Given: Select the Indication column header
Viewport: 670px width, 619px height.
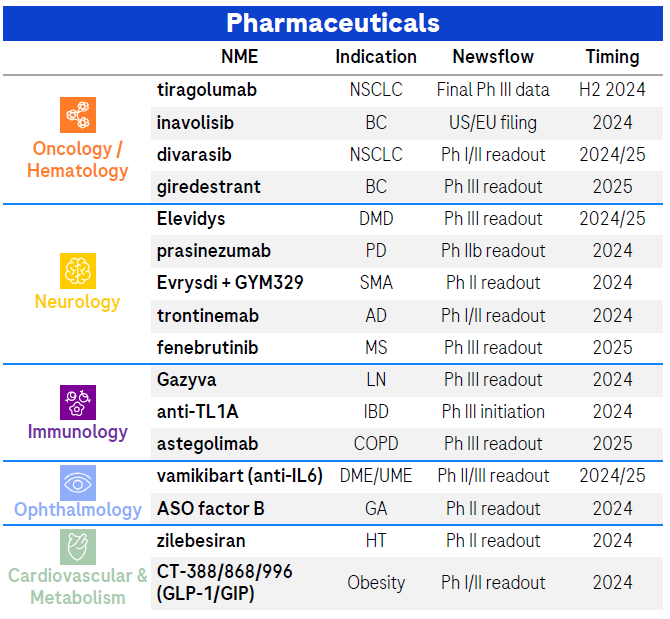Looking at the screenshot, I should 376,57.
